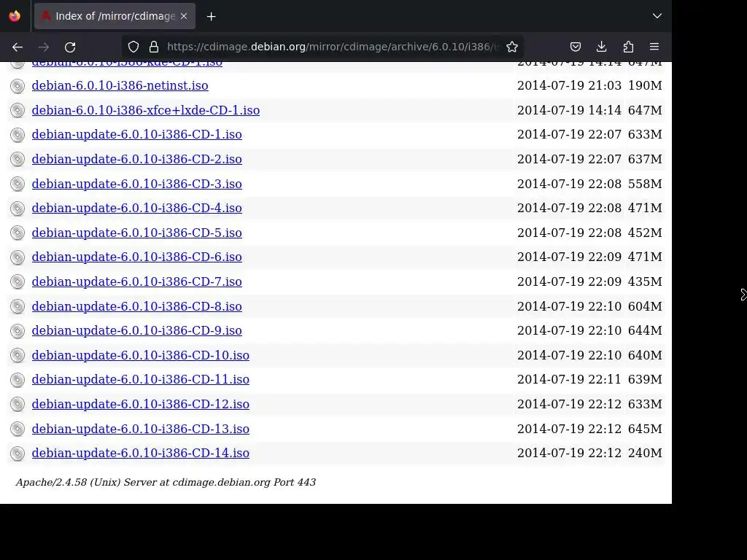This screenshot has height=560, width=747.
Task: Click disc icon beside update CD-13.iso
Action: coord(18,429)
